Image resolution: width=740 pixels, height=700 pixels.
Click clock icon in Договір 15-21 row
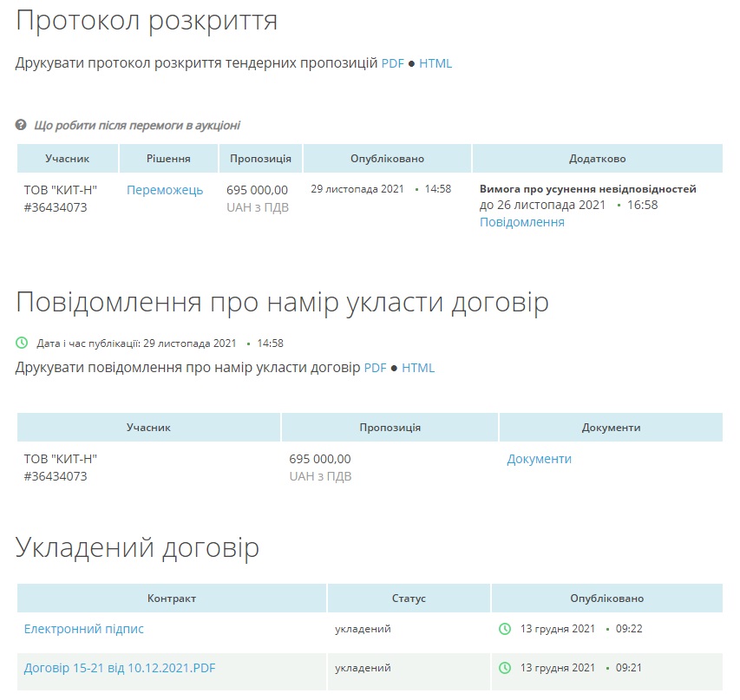coord(505,668)
